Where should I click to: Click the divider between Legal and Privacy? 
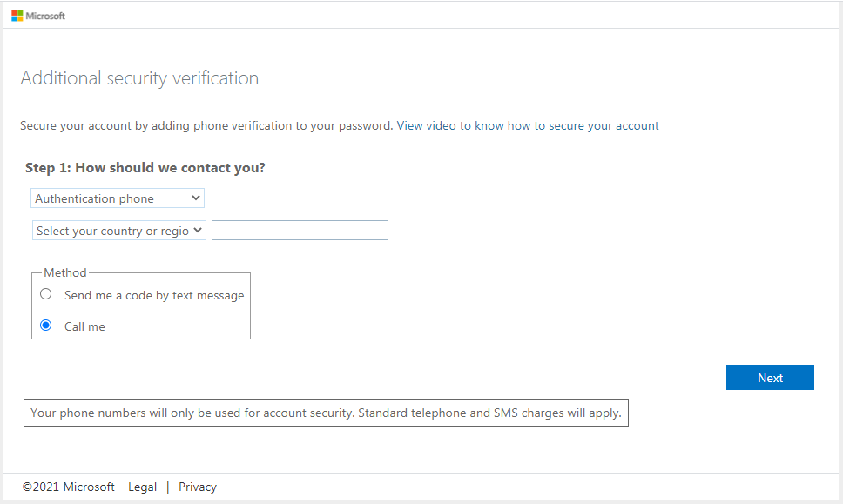(x=168, y=487)
